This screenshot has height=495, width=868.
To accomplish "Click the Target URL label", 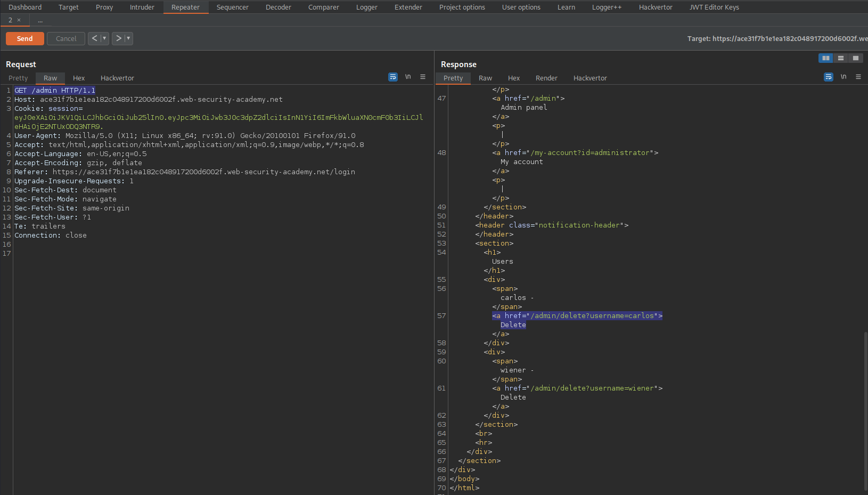I will pyautogui.click(x=777, y=38).
